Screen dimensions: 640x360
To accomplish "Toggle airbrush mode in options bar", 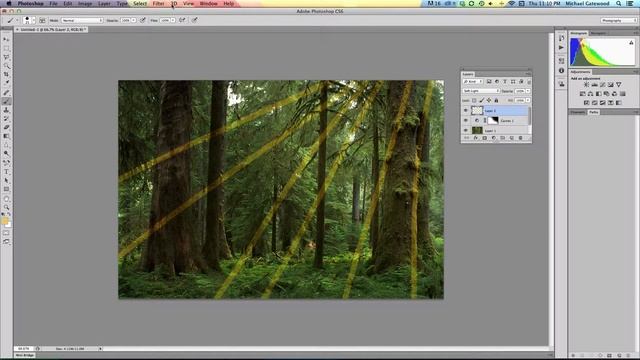I will 182,20.
